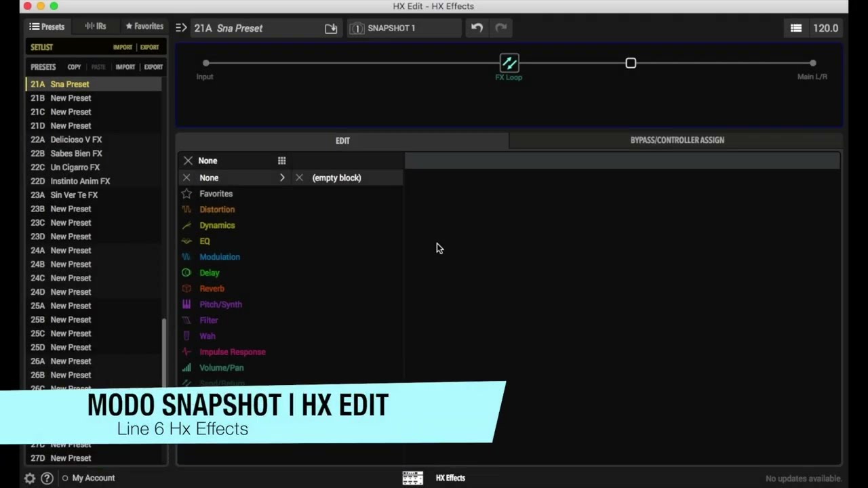Select the Modulation category label
Viewport: 868px width, 488px height.
tap(220, 257)
